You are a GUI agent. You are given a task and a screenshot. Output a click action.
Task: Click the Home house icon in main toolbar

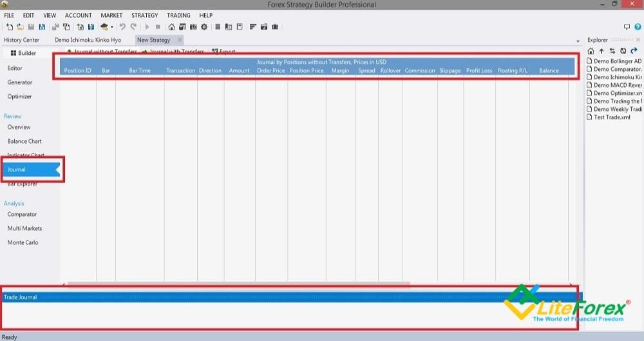[171, 27]
